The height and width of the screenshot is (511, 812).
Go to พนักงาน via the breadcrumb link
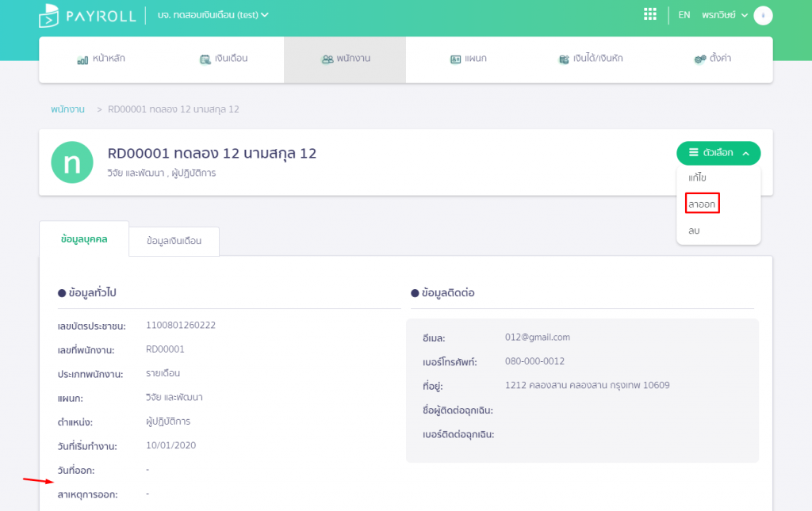(67, 109)
